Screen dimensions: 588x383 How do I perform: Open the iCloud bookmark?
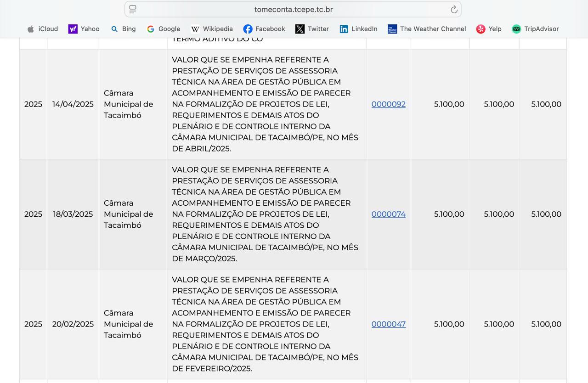tap(43, 29)
